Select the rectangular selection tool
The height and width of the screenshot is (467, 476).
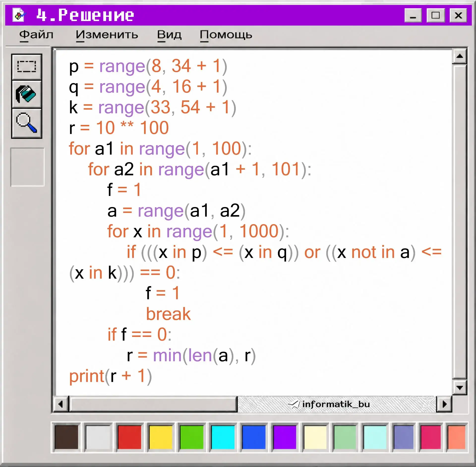coord(27,67)
